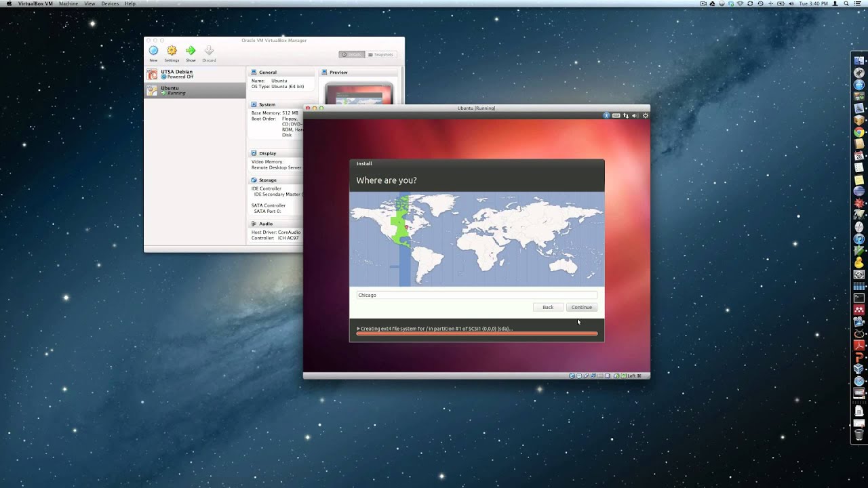Open Terminal from the Dock
This screenshot has width=868, height=488.
[859, 298]
